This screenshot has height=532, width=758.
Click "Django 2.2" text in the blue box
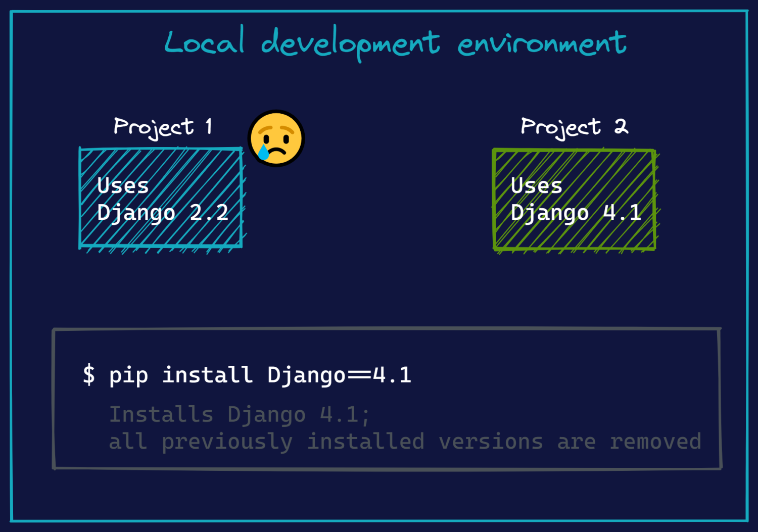[163, 213]
